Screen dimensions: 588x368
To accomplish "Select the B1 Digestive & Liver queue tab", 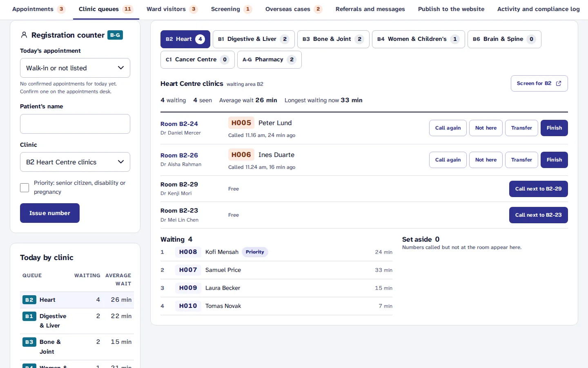I will tap(254, 39).
